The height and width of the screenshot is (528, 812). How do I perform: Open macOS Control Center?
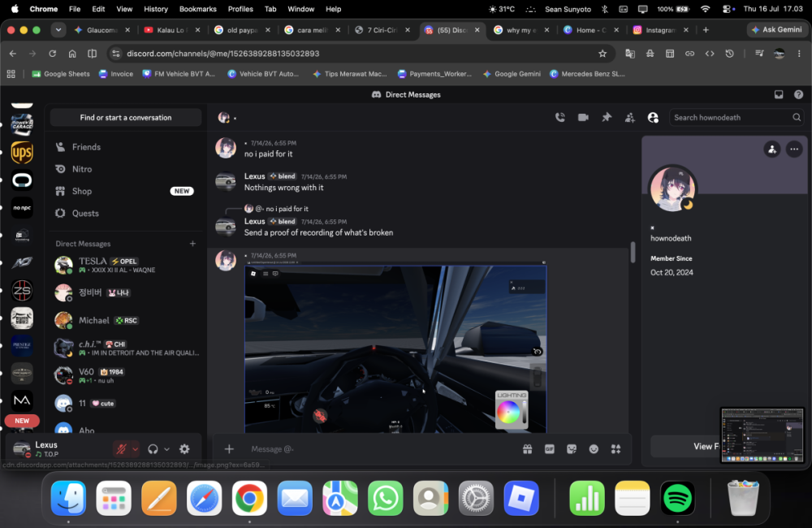(728, 9)
